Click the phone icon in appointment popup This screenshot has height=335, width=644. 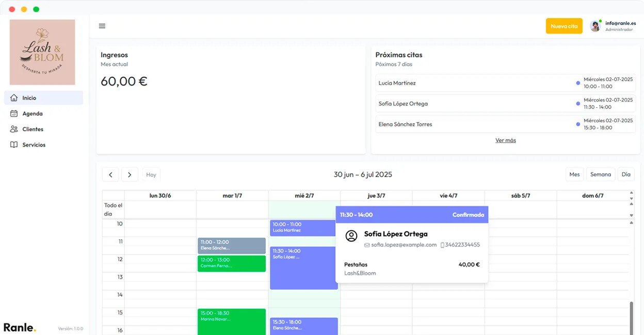coord(442,245)
